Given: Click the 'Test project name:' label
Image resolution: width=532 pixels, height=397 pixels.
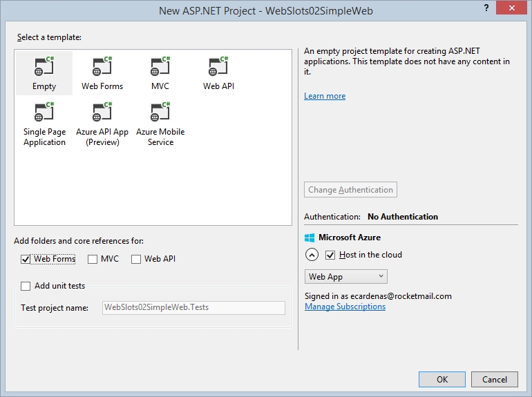Looking at the screenshot, I should click(55, 308).
